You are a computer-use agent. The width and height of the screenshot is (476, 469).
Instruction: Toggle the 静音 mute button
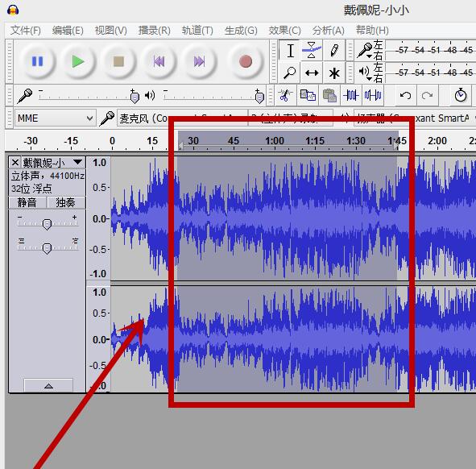(x=27, y=202)
